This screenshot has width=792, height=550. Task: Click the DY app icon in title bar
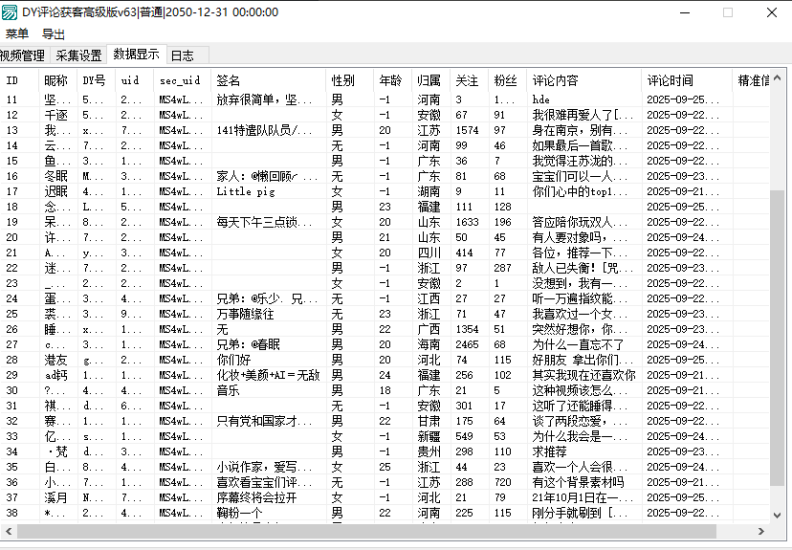tap(9, 12)
